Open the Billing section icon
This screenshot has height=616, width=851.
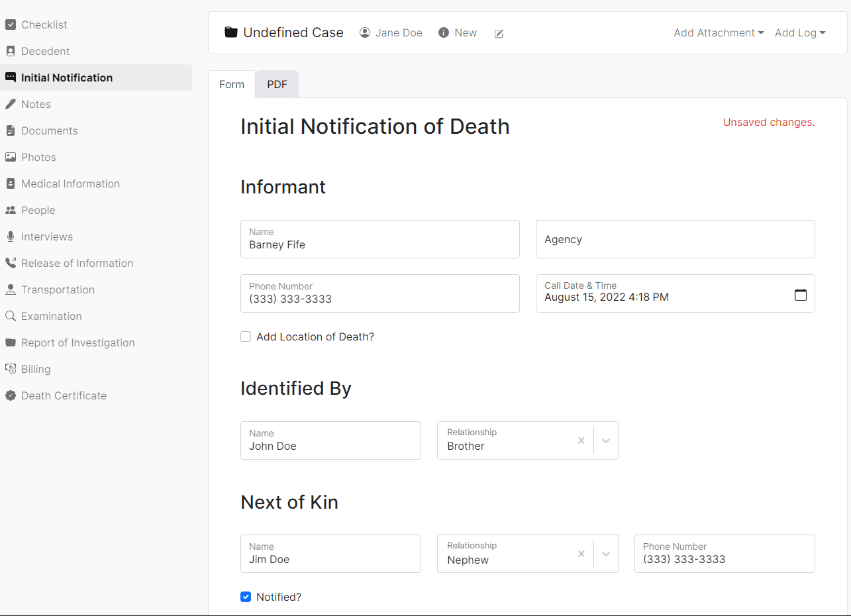[x=11, y=369]
